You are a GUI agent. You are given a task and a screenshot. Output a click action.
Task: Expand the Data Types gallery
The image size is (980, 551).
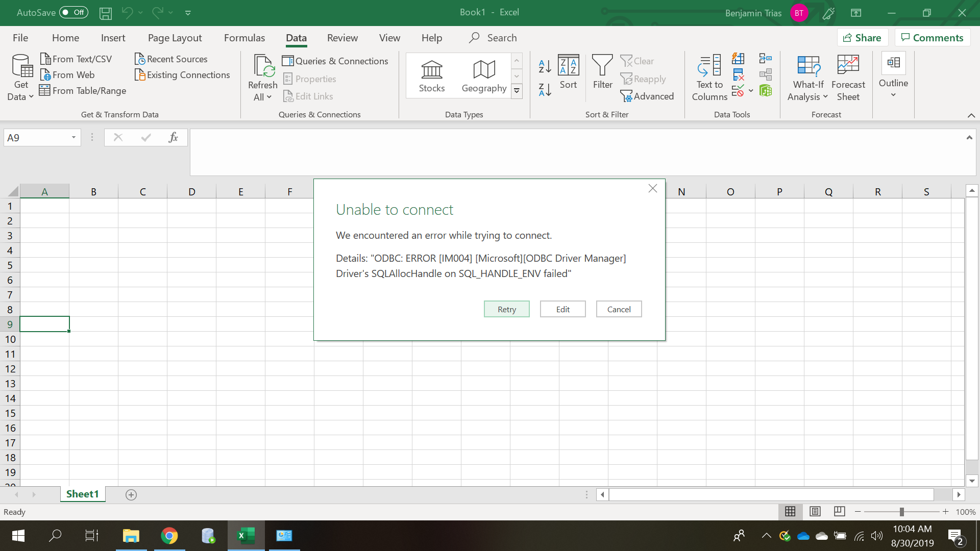tap(517, 91)
